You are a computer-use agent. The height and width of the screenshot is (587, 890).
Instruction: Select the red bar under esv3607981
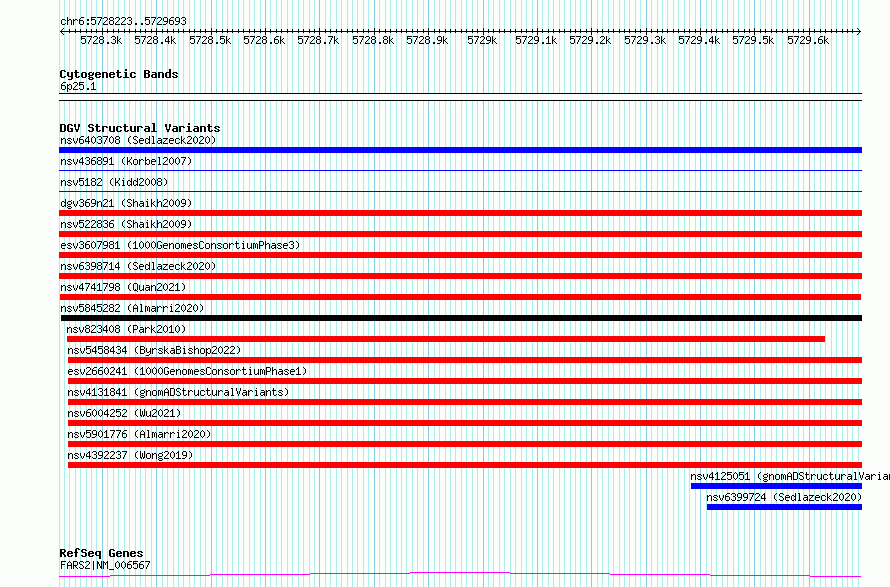pos(460,255)
